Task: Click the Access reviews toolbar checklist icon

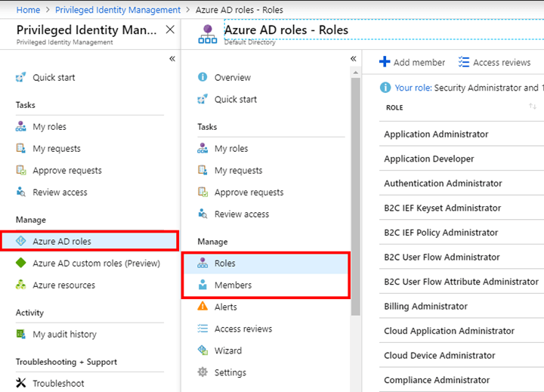Action: pos(464,62)
